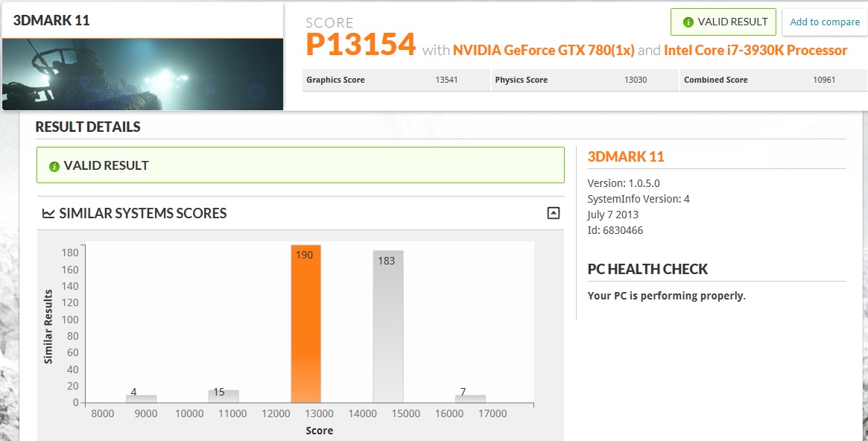Select the small bar labeled 7

click(x=471, y=399)
